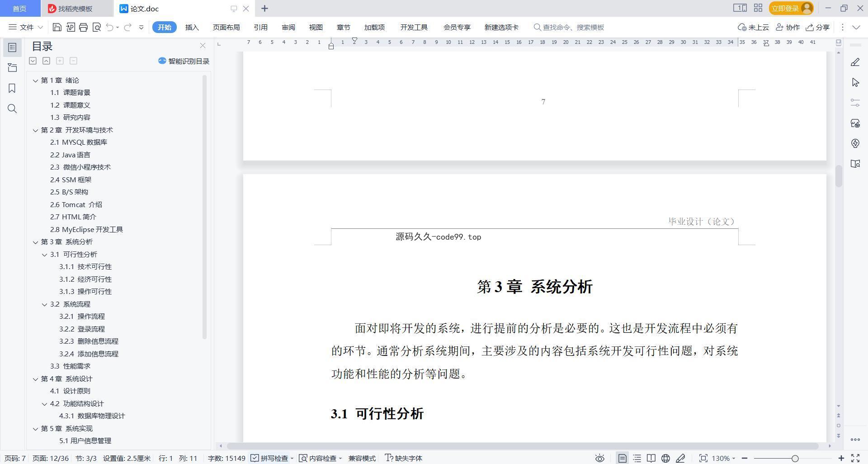Open the chapter navigation pane icon
Screen dimensions: 868x464
12,68
